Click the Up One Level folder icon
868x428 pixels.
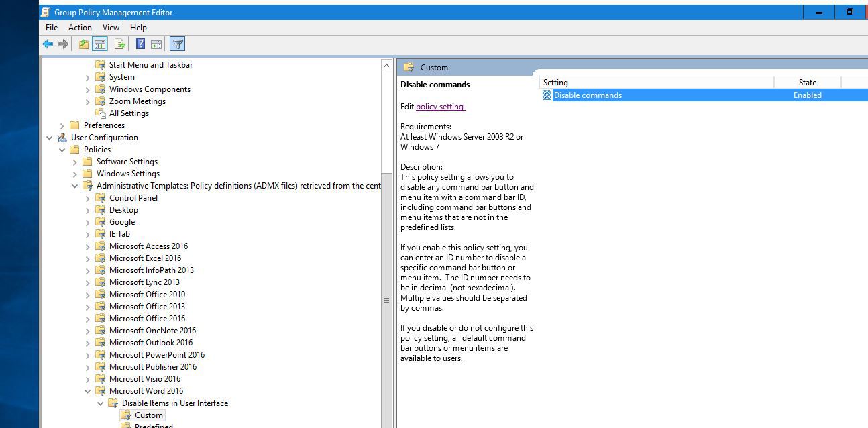pyautogui.click(x=83, y=44)
